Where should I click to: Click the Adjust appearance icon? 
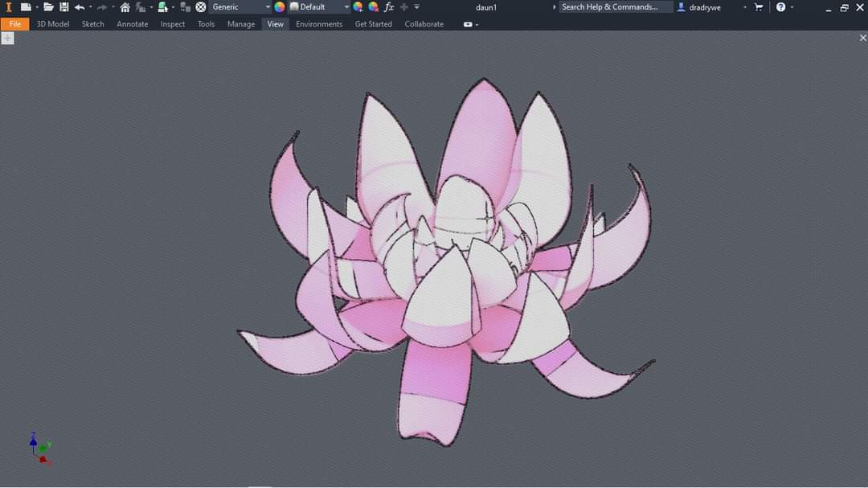358,7
